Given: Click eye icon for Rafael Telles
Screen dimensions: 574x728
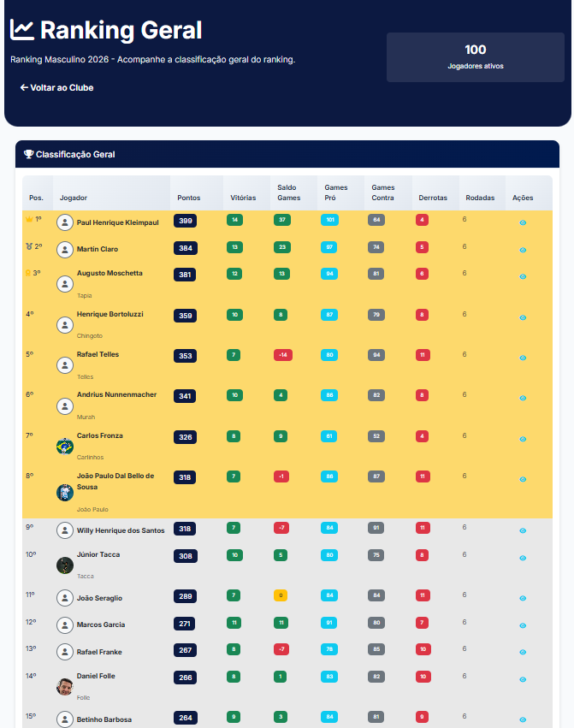Looking at the screenshot, I should pos(523,358).
